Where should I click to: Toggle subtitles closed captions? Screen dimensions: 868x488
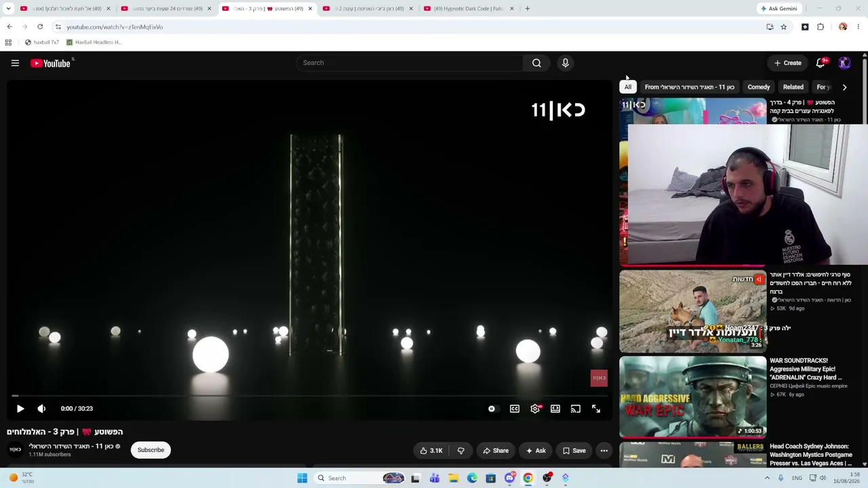515,409
